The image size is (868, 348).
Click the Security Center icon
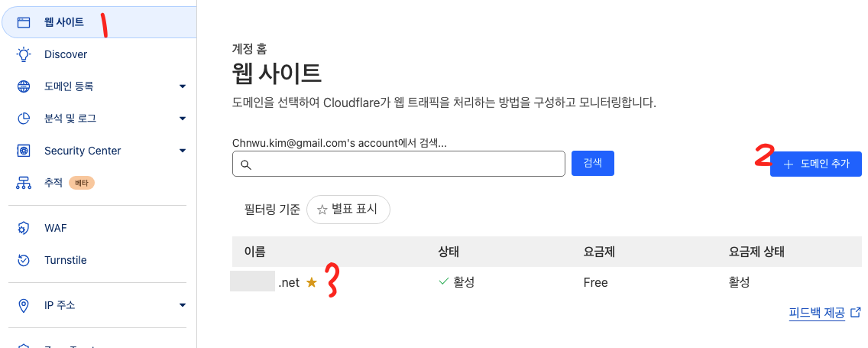tap(24, 151)
